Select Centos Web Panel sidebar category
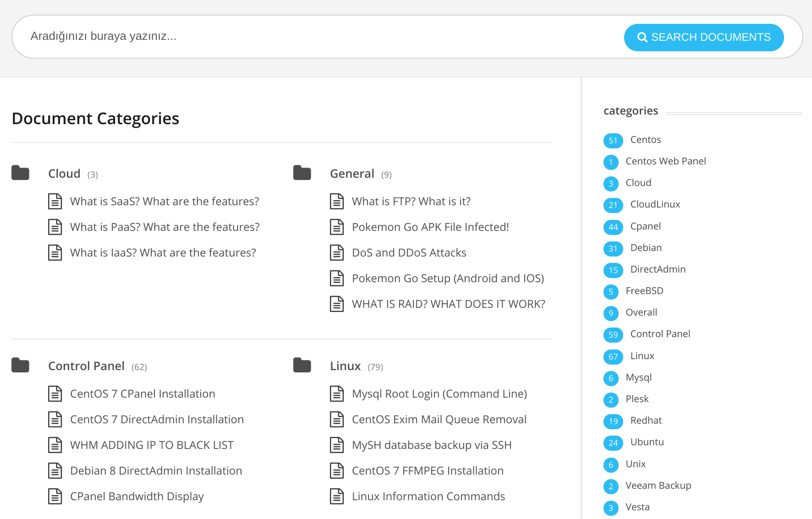This screenshot has height=519, width=812. [666, 161]
